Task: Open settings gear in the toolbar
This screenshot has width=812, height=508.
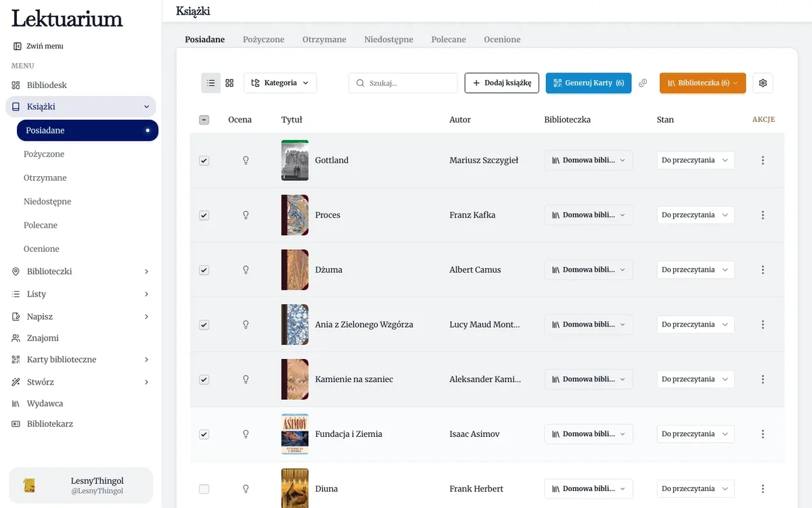Action: point(763,83)
